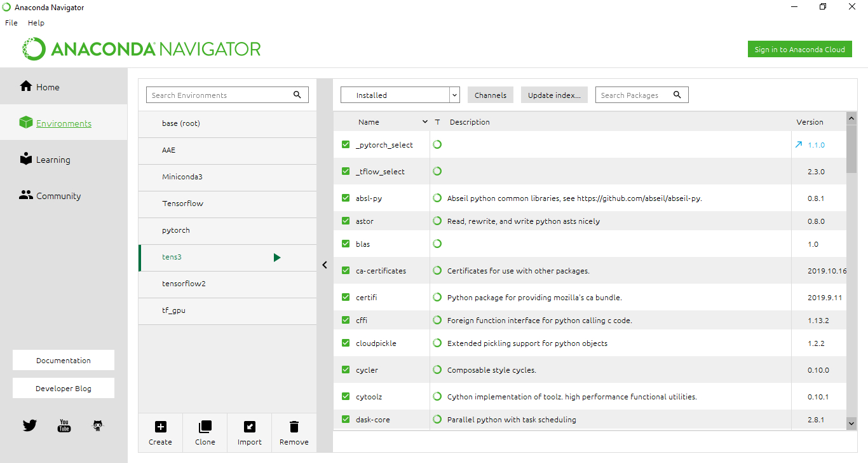Select the Miniconda3 environment
Screen dimensions: 868x463
227,177
